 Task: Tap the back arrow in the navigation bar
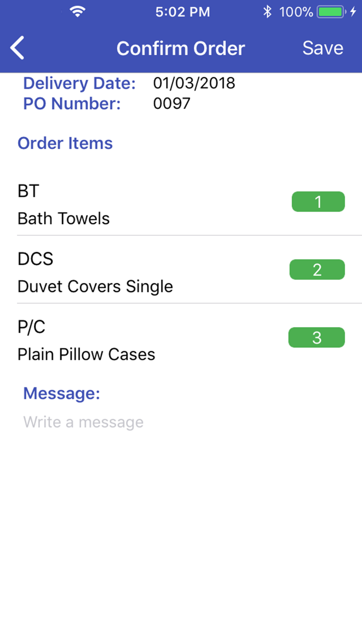pos(17,48)
